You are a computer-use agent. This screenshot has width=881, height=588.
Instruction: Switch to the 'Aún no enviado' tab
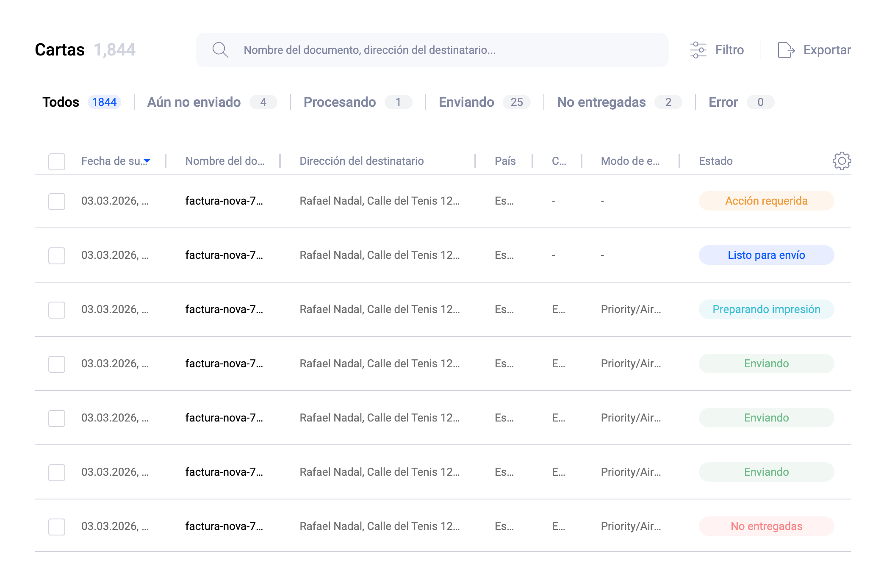point(194,102)
